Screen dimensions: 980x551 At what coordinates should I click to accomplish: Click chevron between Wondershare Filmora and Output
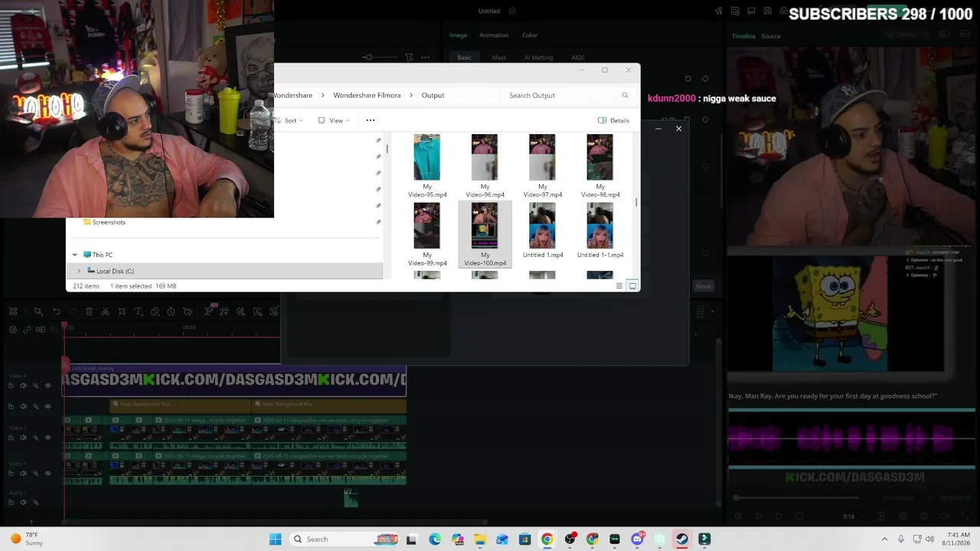(x=411, y=96)
